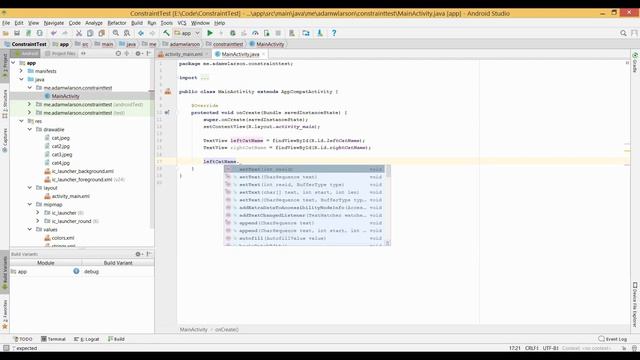
Task: Click the Cut scissors icon
Action: pyautogui.click(x=79, y=33)
